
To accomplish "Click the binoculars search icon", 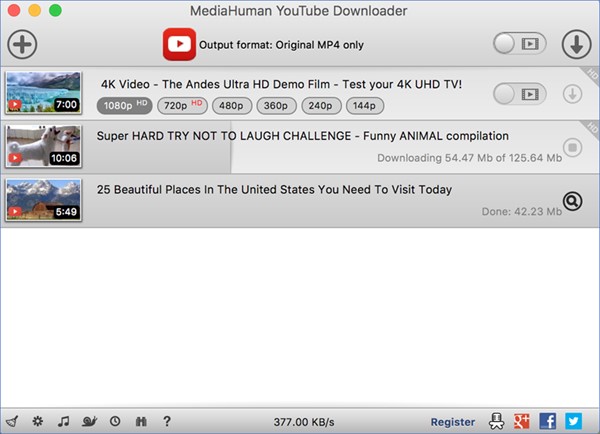I will tap(141, 421).
